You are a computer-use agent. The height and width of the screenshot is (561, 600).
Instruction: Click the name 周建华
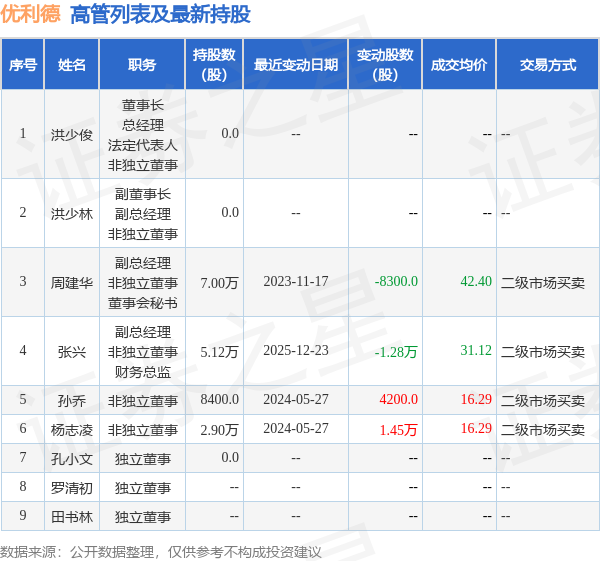(72, 283)
